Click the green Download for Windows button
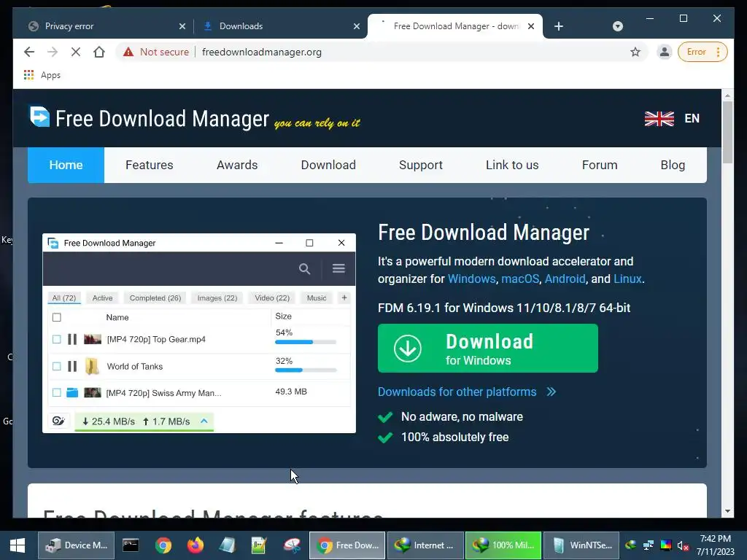Image resolution: width=747 pixels, height=560 pixels. (488, 348)
